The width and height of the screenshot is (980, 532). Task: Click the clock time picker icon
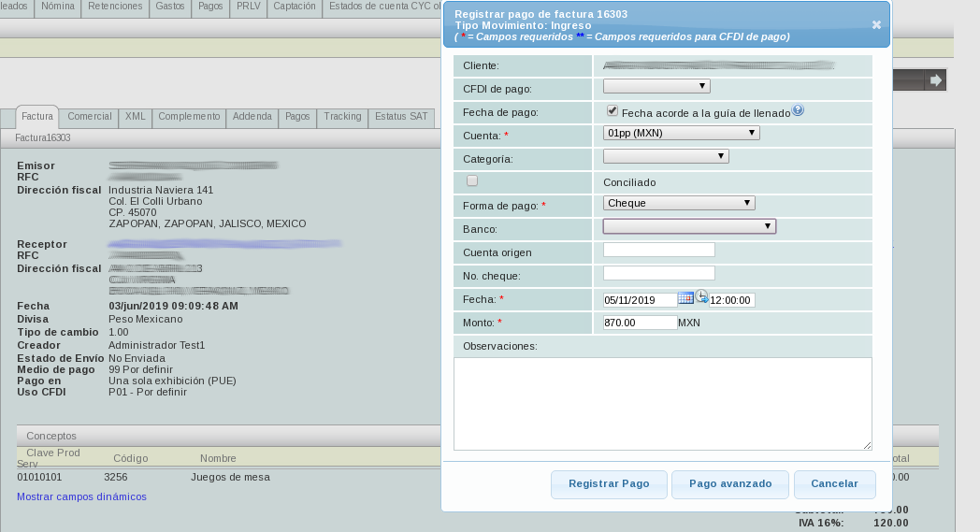click(x=701, y=296)
